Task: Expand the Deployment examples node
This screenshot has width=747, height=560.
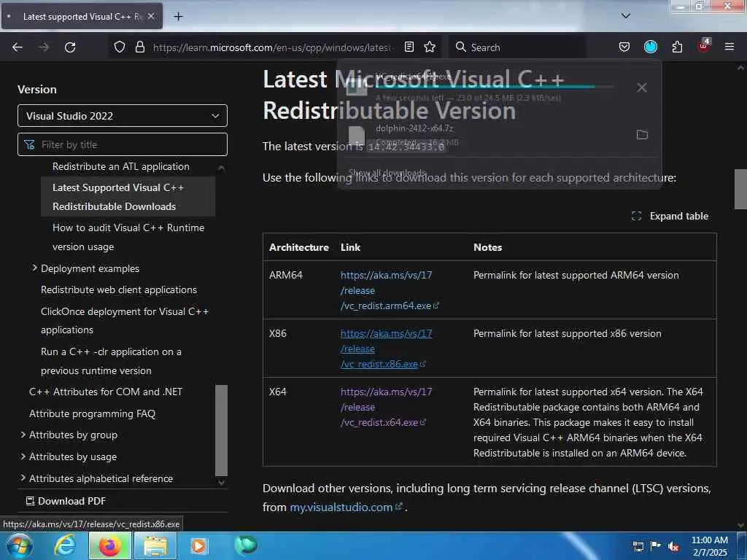Action: click(34, 268)
